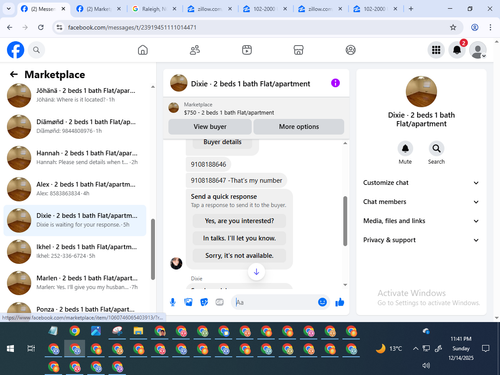Open Chrome profile icon in toolbar
This screenshot has width=500, height=375.
475,27
